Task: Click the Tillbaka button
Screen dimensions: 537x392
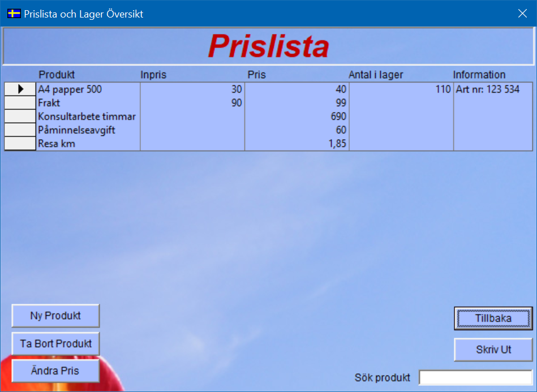Action: coord(493,318)
